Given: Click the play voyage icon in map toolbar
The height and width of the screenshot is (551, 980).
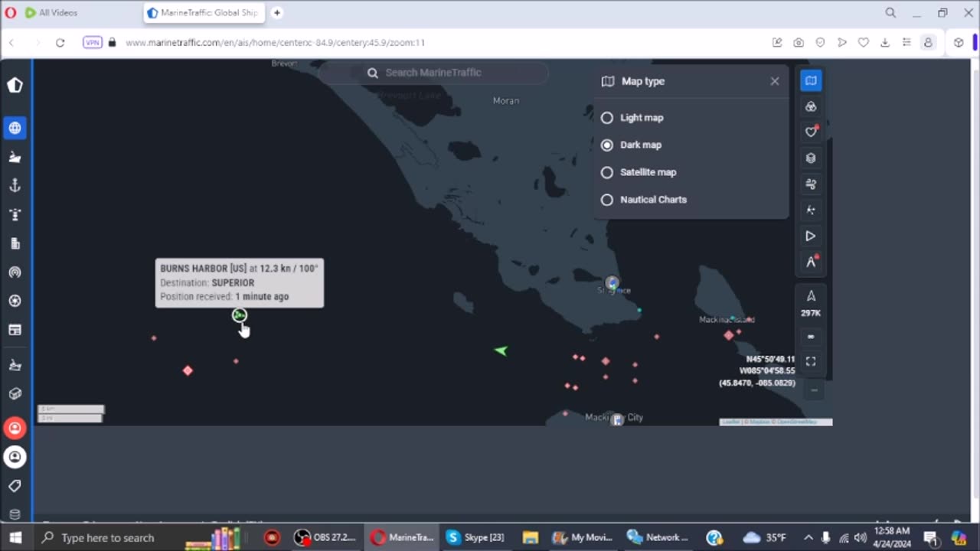Looking at the screenshot, I should 811,236.
